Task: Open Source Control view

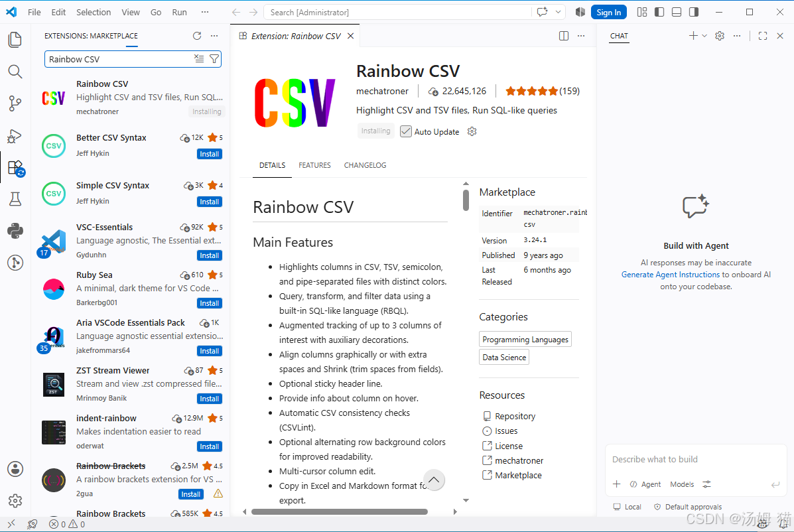Action: [15, 103]
